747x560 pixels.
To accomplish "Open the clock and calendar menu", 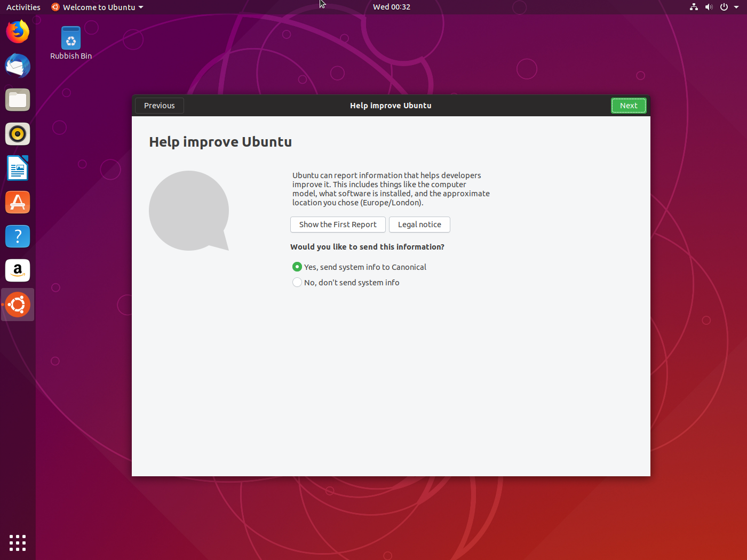I will 391,7.
